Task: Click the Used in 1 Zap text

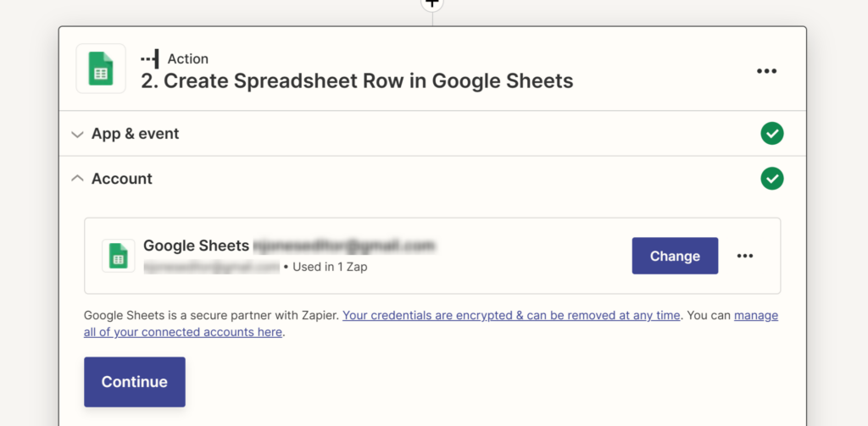Action: 330,267
